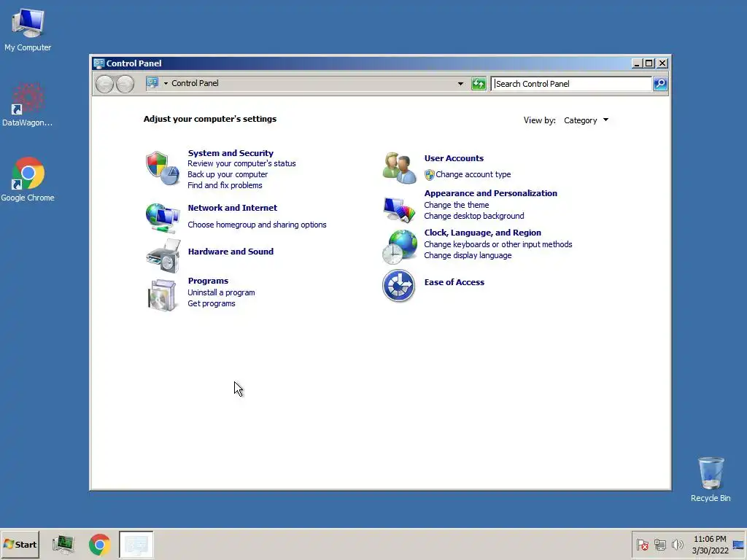Click Change account type
The height and width of the screenshot is (560, 747).
pos(473,174)
